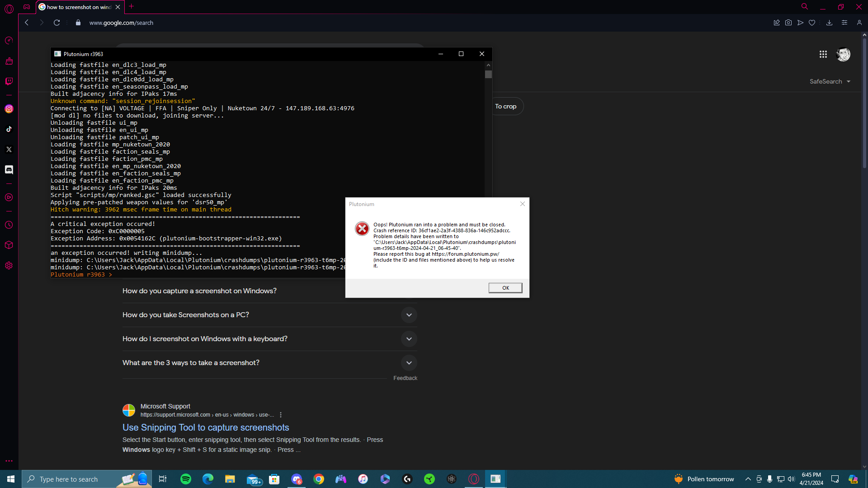Open a new tab with plus button
This screenshot has height=488, width=868.
[131, 6]
